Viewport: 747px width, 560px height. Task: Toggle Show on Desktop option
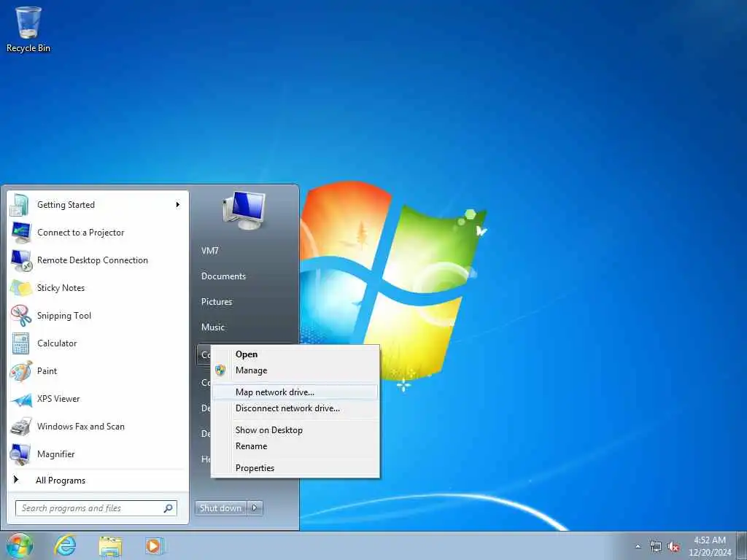(295, 430)
